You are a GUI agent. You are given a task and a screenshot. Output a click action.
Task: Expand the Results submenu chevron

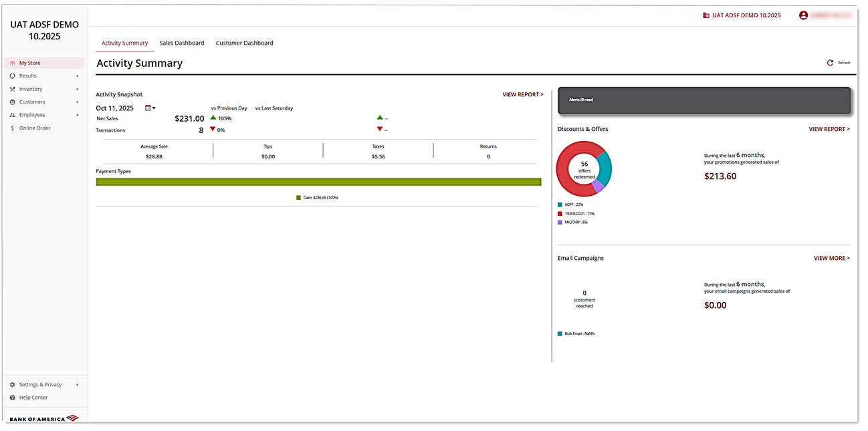click(77, 76)
